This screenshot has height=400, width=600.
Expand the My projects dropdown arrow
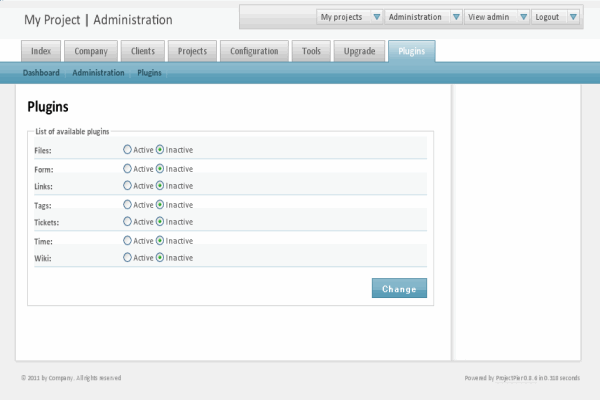click(376, 17)
